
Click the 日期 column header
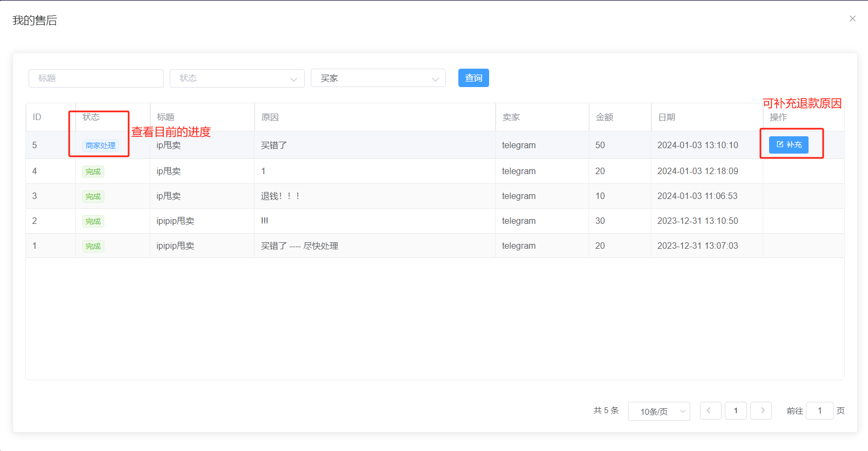coord(666,117)
